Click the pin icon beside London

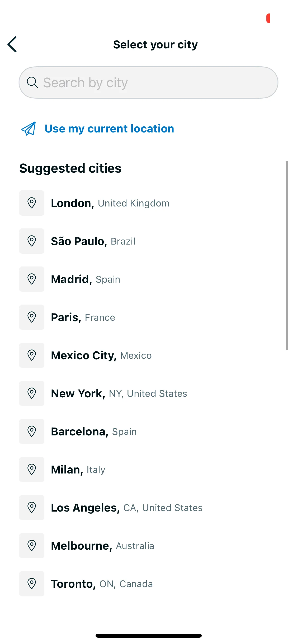pyautogui.click(x=32, y=203)
